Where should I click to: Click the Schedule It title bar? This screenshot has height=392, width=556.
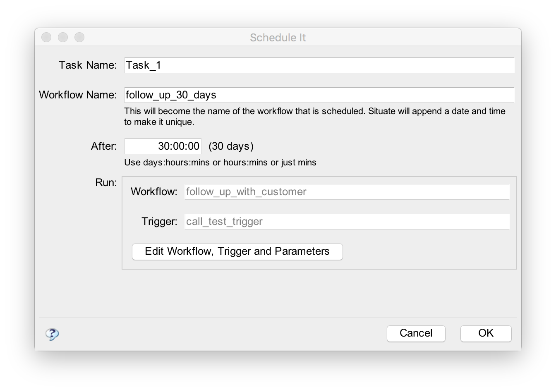(x=277, y=37)
